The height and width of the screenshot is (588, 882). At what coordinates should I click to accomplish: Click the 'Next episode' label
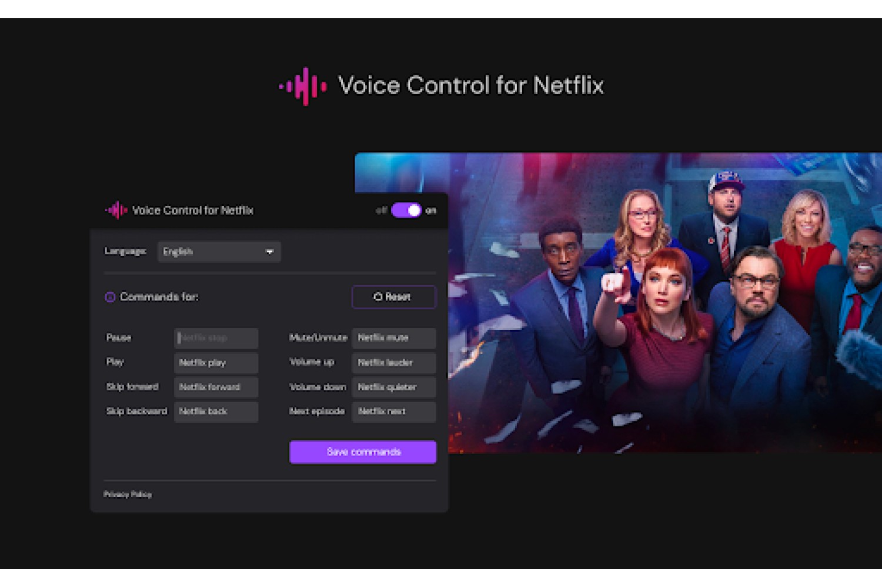(317, 411)
